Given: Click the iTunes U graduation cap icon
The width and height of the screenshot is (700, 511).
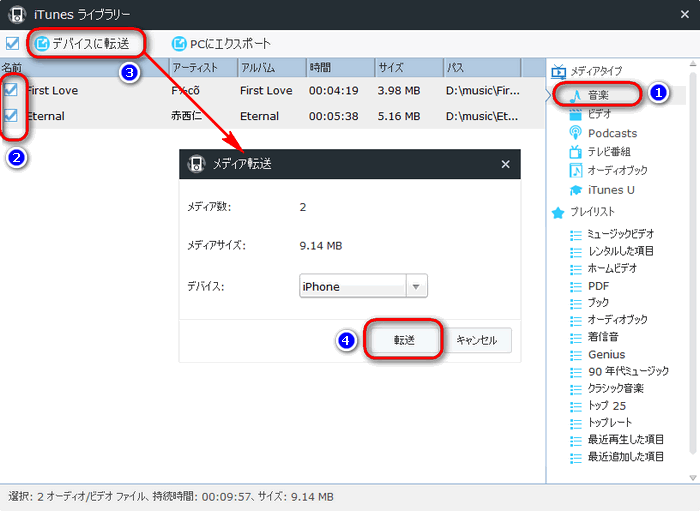Looking at the screenshot, I should [x=575, y=190].
